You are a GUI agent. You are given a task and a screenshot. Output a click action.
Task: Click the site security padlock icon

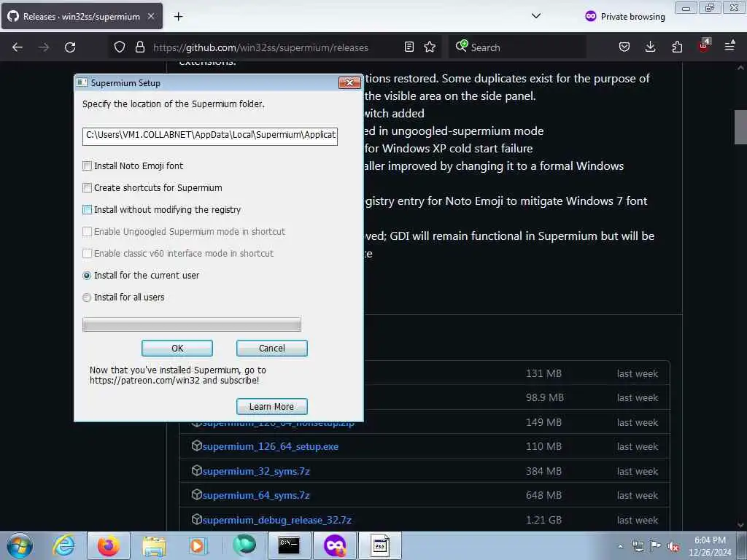tap(140, 47)
